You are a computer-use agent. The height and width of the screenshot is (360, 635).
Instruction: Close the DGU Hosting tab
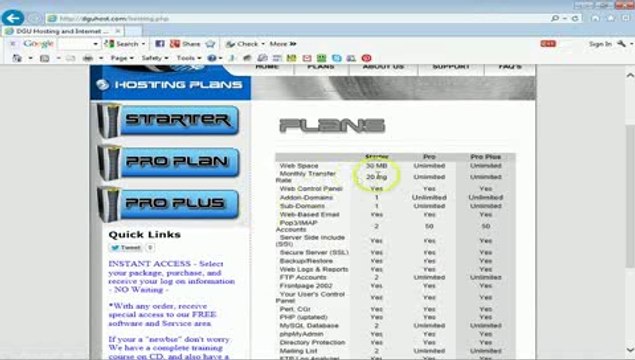118,31
